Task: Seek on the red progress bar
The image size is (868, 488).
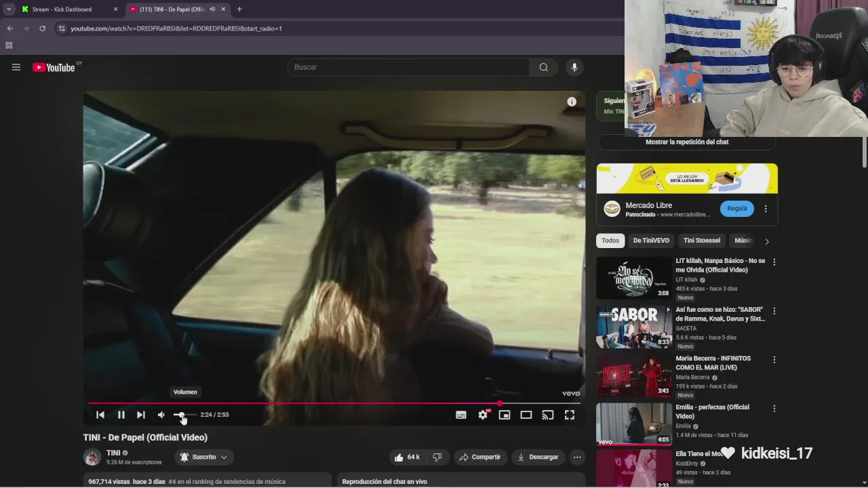Action: 334,403
